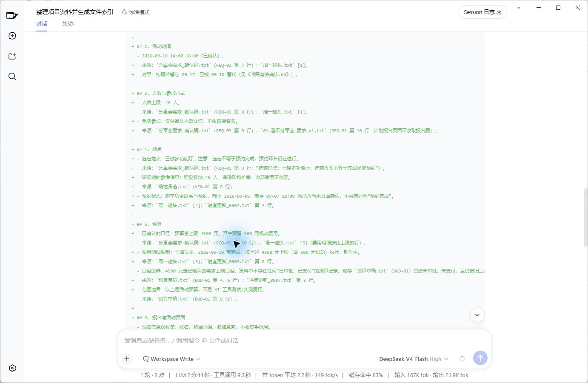Viewport: 588px width, 383px height.
Task: Download the Session 日志
Action: click(482, 12)
